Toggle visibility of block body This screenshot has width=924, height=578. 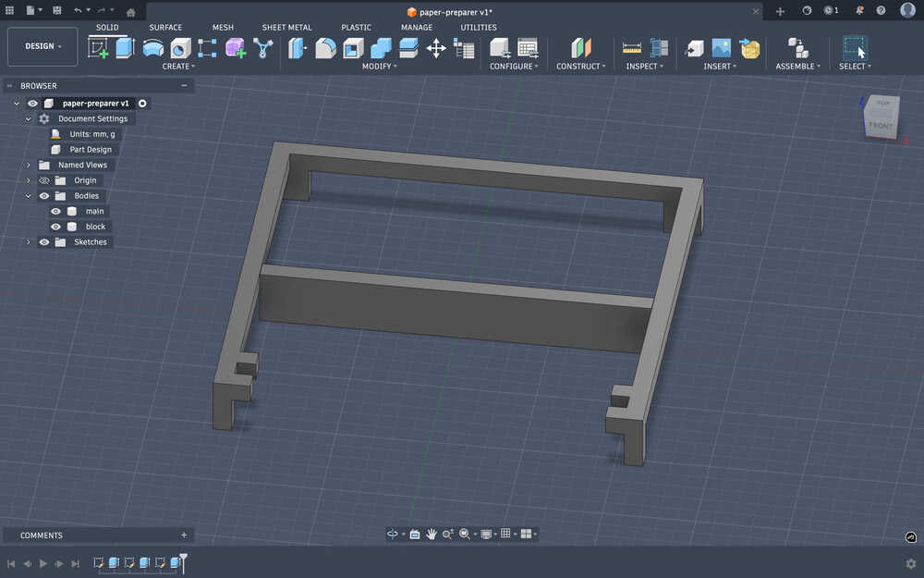[x=55, y=227]
